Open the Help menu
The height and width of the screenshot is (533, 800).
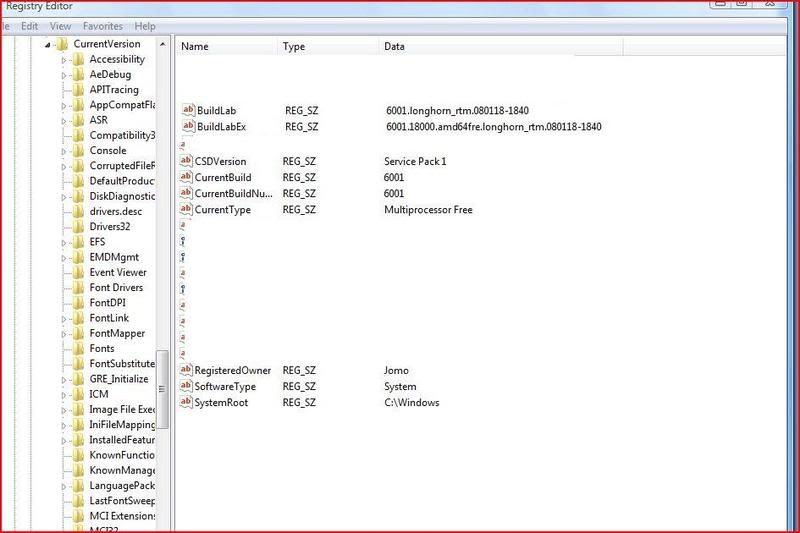tap(145, 26)
